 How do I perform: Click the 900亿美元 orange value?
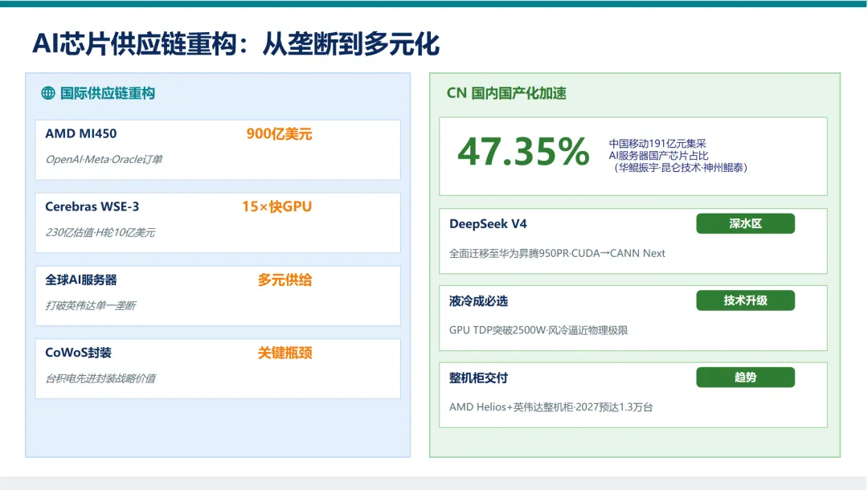[279, 133]
